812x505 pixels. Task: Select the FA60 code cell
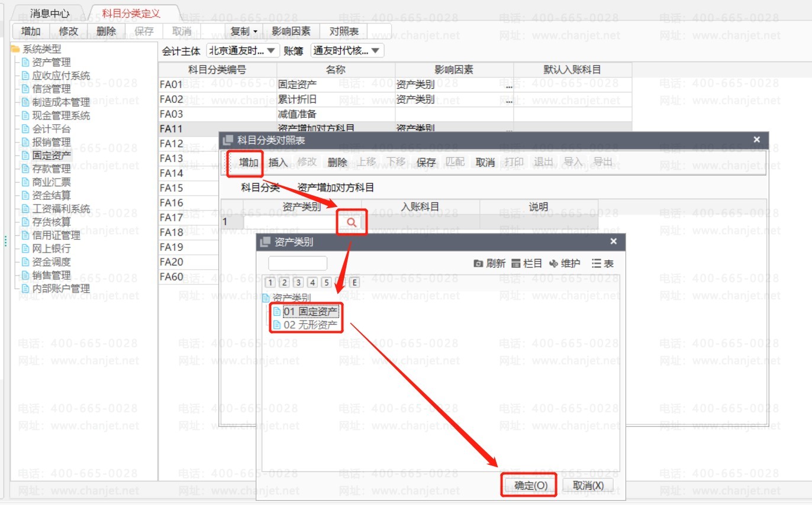(188, 277)
